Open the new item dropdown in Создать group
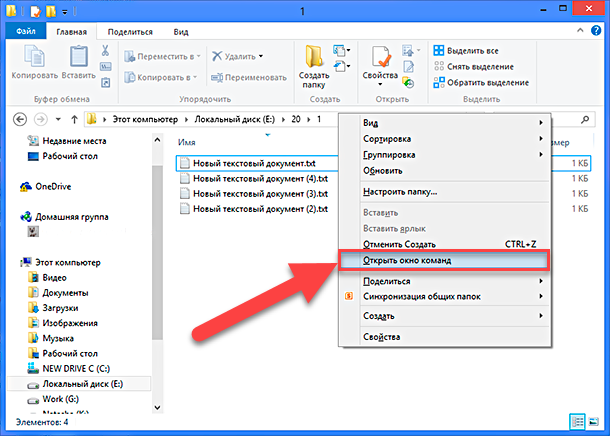Image resolution: width=610 pixels, height=436 pixels. [x=342, y=50]
